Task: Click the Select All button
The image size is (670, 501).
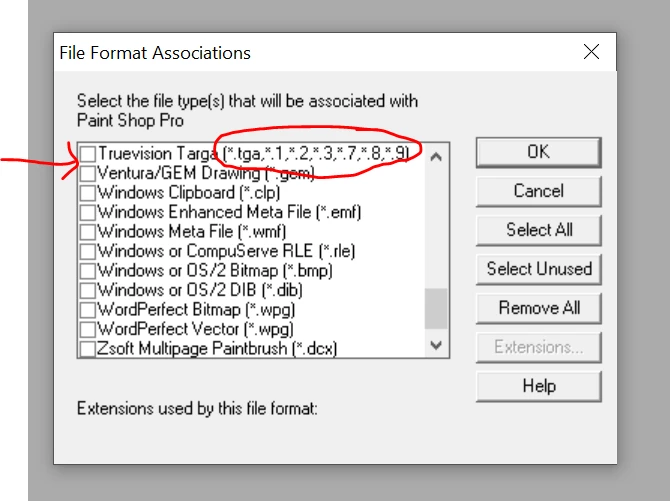Action: (x=538, y=230)
